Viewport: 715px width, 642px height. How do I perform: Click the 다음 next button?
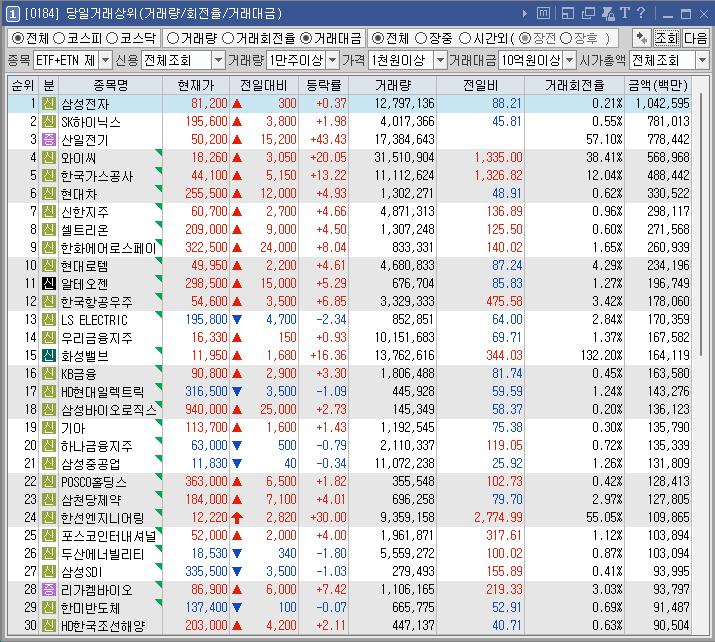pyautogui.click(x=695, y=38)
